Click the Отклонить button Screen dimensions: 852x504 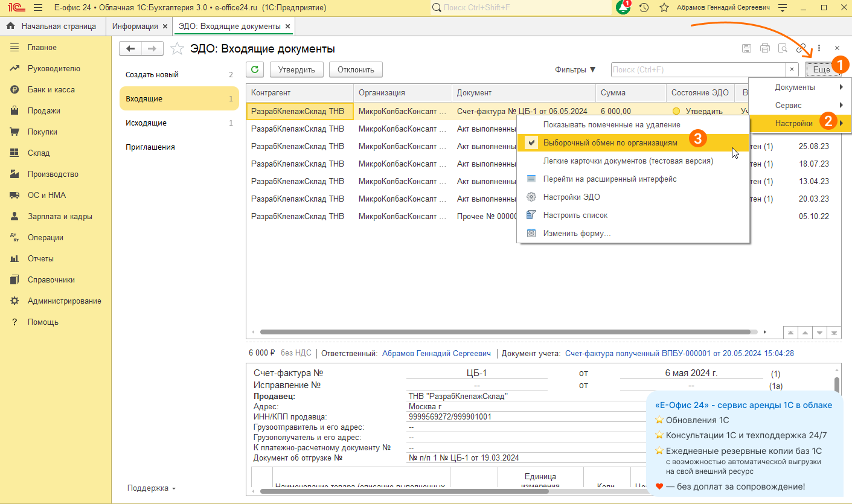[356, 69]
